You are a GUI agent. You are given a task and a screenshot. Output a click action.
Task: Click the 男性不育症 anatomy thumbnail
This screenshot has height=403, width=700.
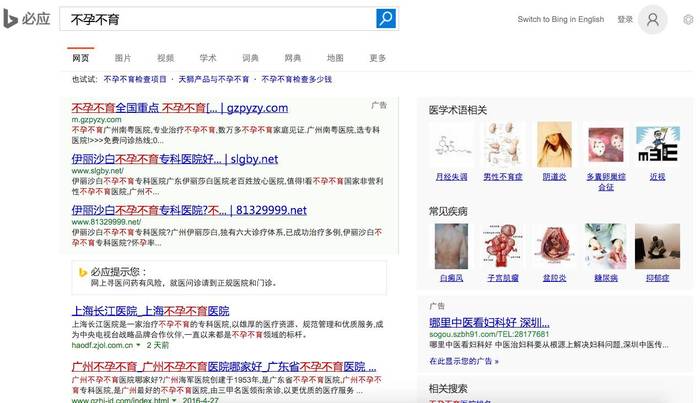pos(503,144)
